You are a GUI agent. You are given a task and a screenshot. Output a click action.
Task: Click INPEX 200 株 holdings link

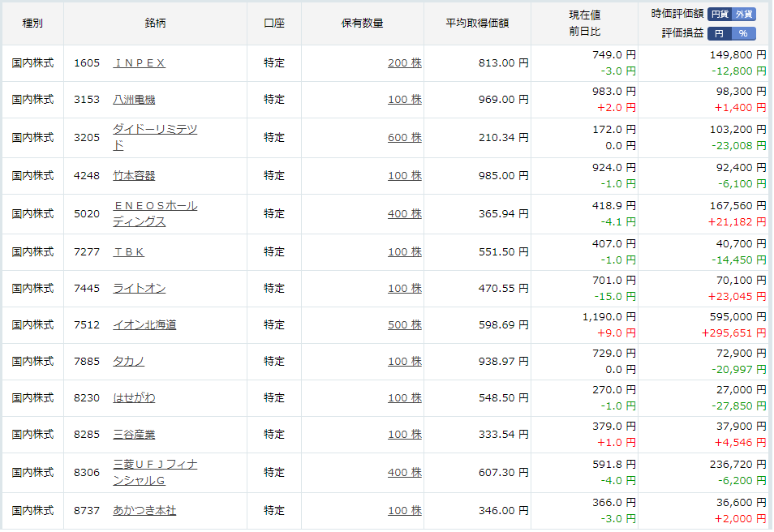[x=405, y=63]
